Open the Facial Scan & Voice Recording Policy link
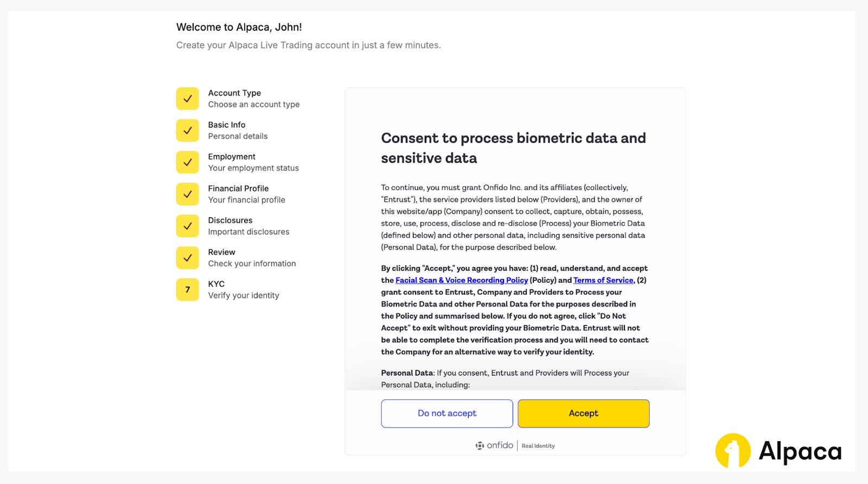 click(x=461, y=280)
